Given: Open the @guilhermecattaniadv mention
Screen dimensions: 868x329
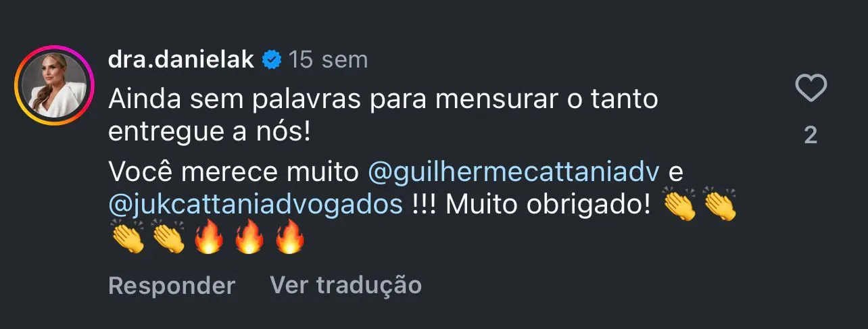Looking at the screenshot, I should point(514,172).
